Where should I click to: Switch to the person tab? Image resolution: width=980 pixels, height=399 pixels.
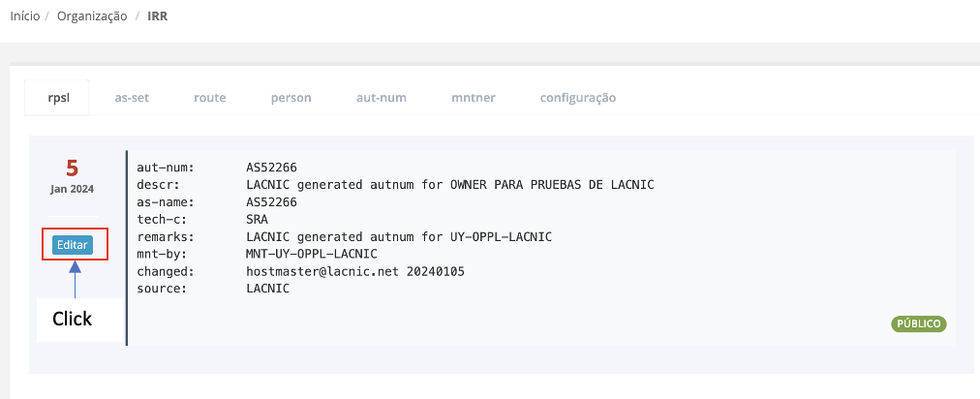[291, 98]
